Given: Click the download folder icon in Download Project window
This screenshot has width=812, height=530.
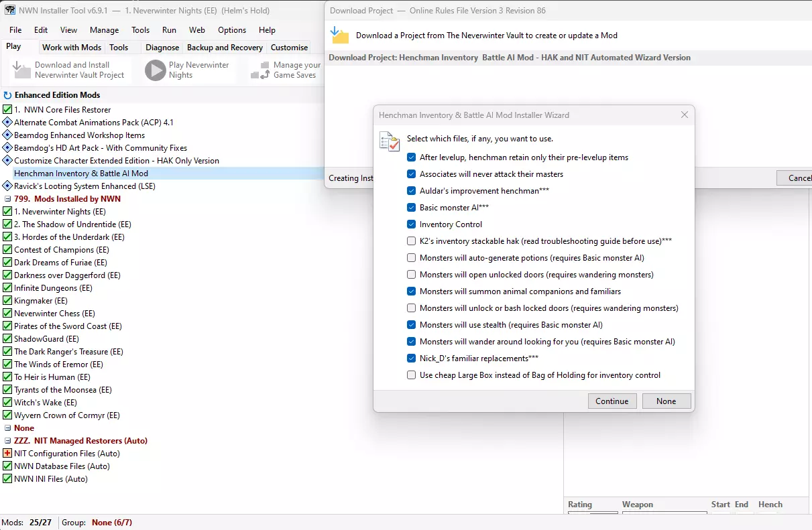Looking at the screenshot, I should 340,35.
